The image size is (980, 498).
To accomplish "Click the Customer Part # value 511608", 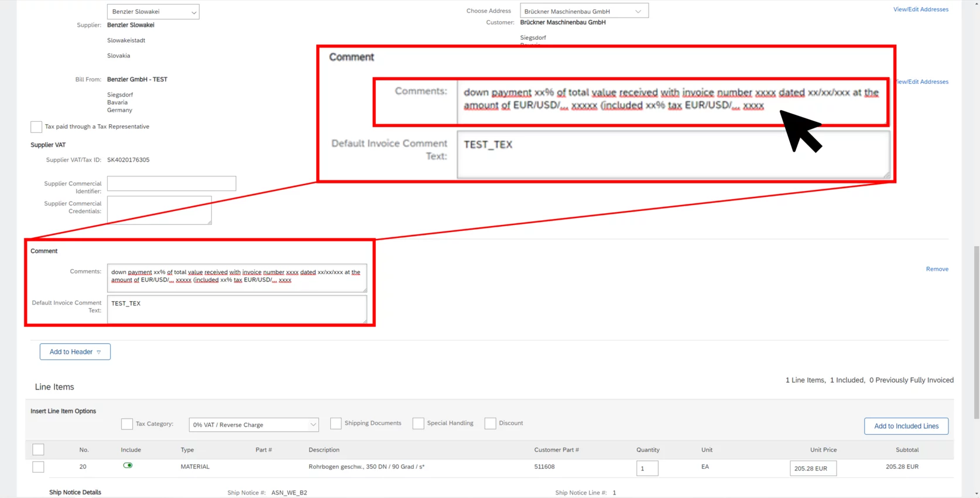I will (544, 467).
